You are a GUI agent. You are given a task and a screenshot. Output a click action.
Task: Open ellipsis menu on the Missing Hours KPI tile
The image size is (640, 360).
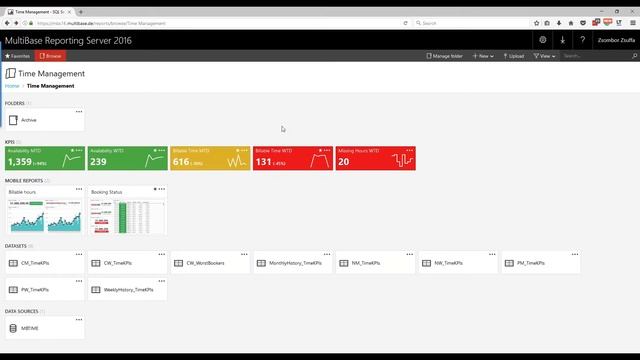coord(409,150)
